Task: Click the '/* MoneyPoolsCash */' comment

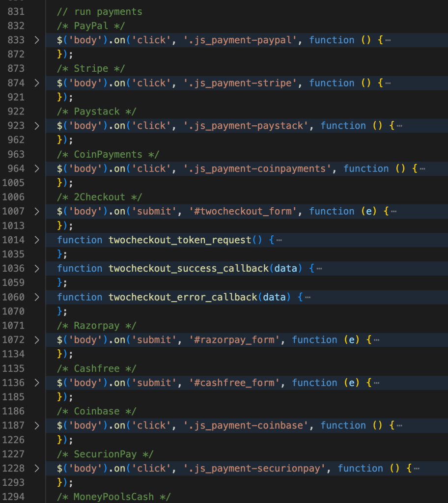Action: pyautogui.click(x=113, y=497)
